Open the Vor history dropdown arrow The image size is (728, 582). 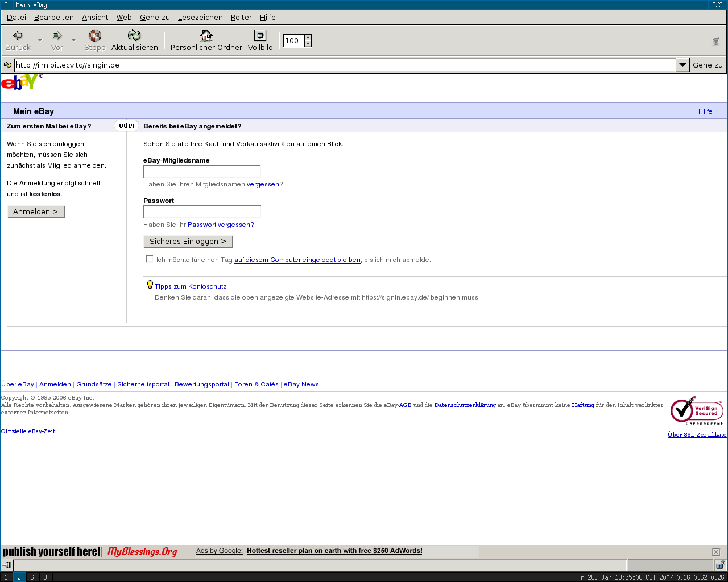(x=73, y=40)
